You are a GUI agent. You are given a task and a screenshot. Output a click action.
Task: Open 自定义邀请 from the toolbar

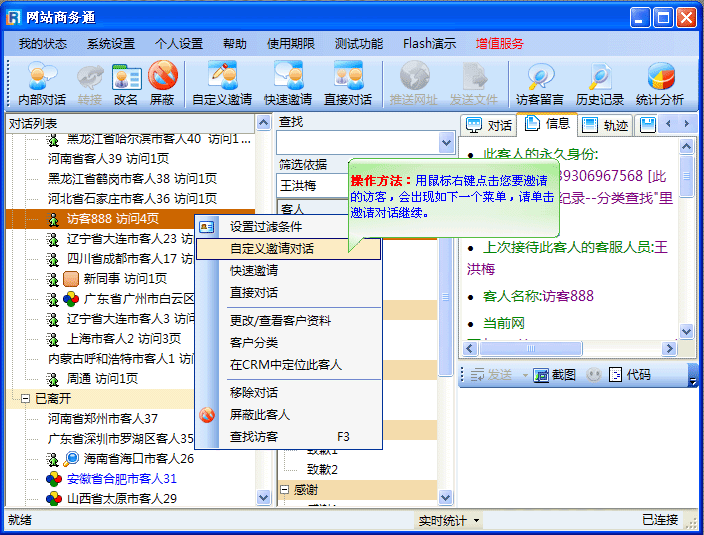coord(222,83)
